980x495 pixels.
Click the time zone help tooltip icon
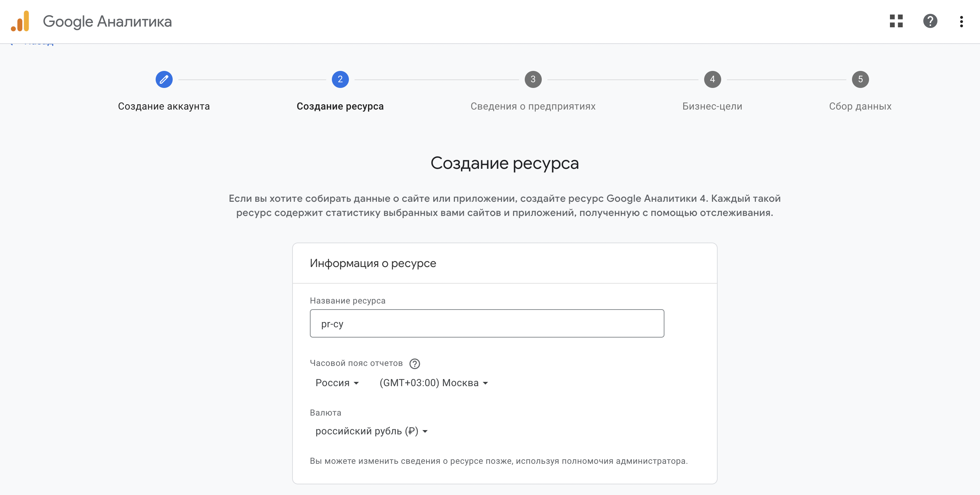tap(415, 364)
